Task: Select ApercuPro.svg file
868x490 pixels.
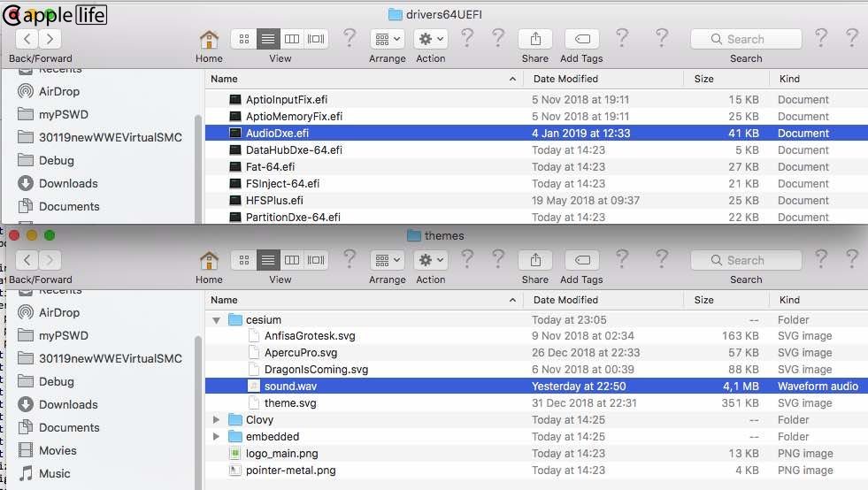Action: pos(536,353)
